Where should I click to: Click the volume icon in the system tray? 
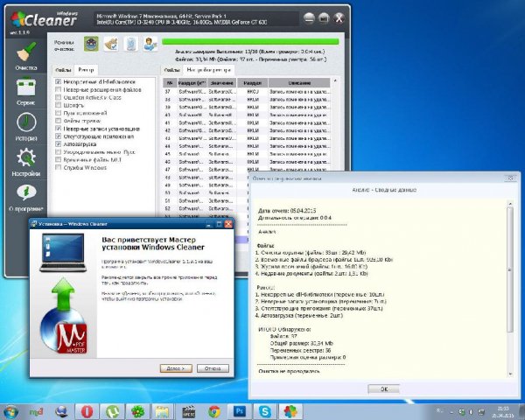471,411
